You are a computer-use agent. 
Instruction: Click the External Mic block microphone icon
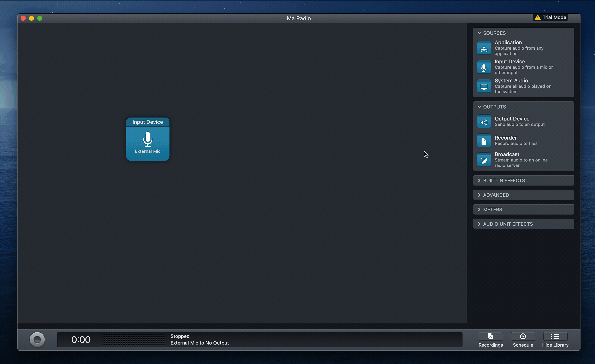pos(148,139)
